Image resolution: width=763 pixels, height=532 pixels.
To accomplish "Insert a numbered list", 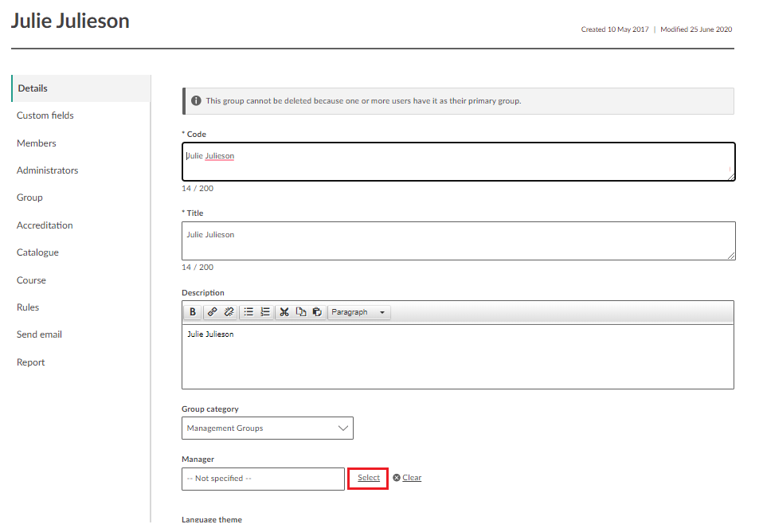I will 265,312.
